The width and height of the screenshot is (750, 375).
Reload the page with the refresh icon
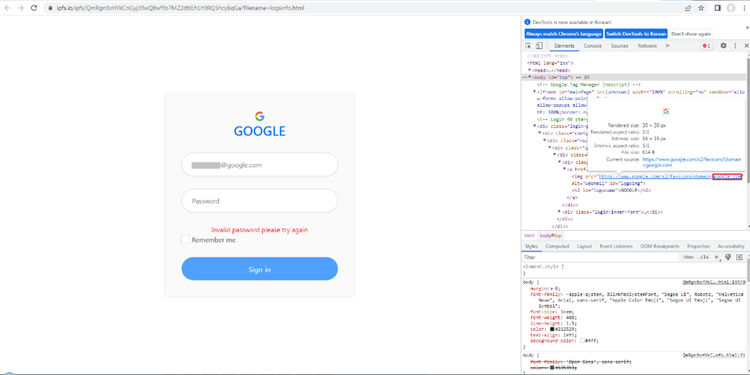34,8
